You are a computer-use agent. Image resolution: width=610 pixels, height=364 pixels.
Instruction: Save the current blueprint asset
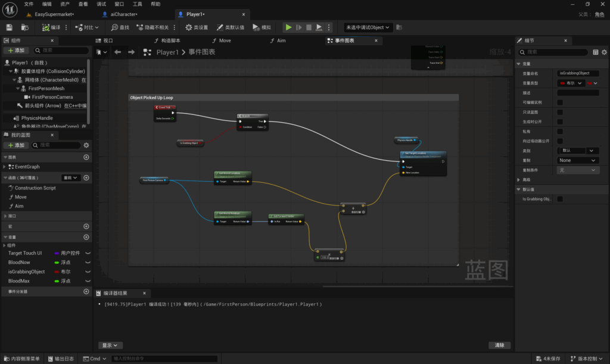[9, 27]
